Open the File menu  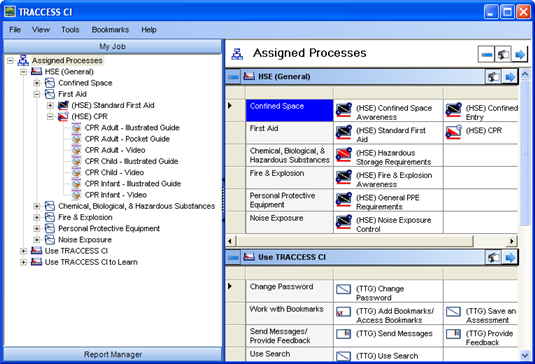click(15, 30)
